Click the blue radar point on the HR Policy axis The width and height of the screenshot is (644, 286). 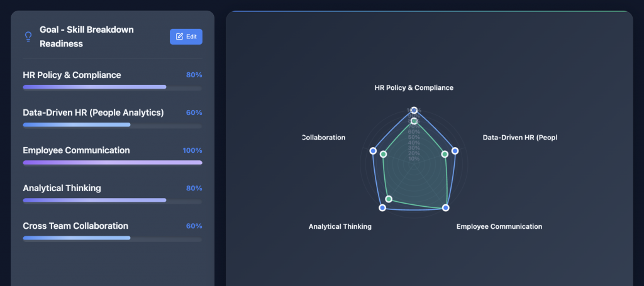click(x=413, y=110)
